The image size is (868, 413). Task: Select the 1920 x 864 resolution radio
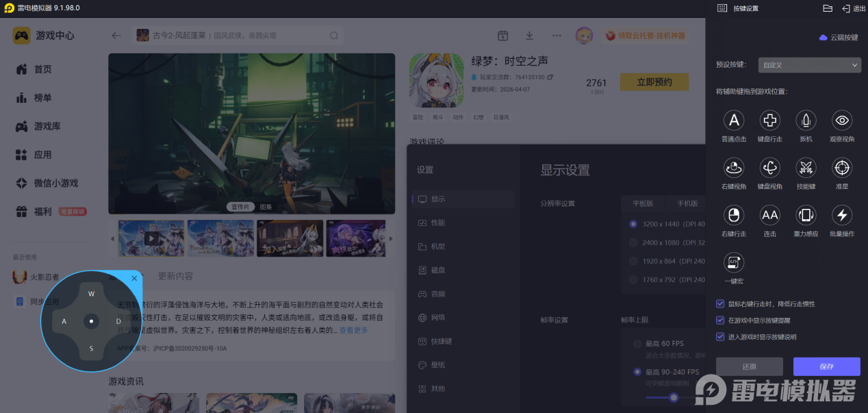click(x=633, y=261)
